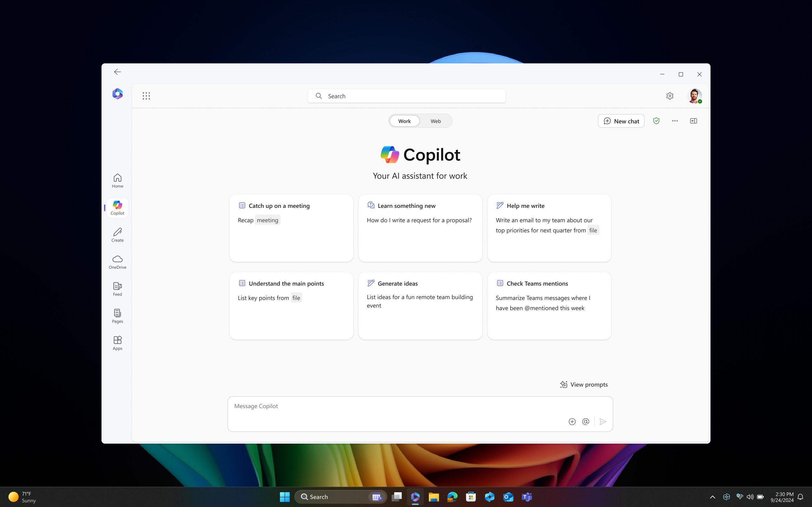Viewport: 812px width, 507px height.
Task: Expand more options menu
Action: point(675,121)
